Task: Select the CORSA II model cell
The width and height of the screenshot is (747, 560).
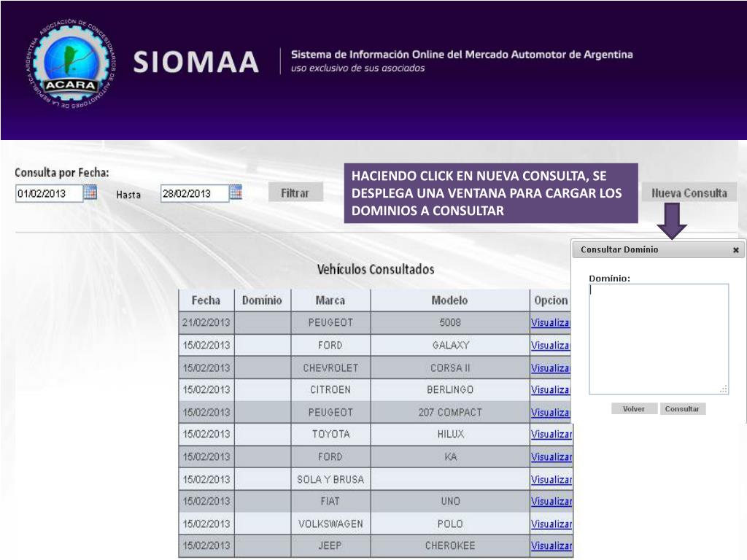Action: pos(449,368)
